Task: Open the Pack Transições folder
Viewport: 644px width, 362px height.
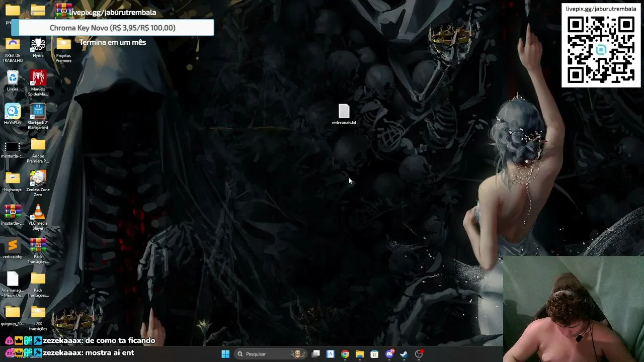Action: [x=38, y=285]
